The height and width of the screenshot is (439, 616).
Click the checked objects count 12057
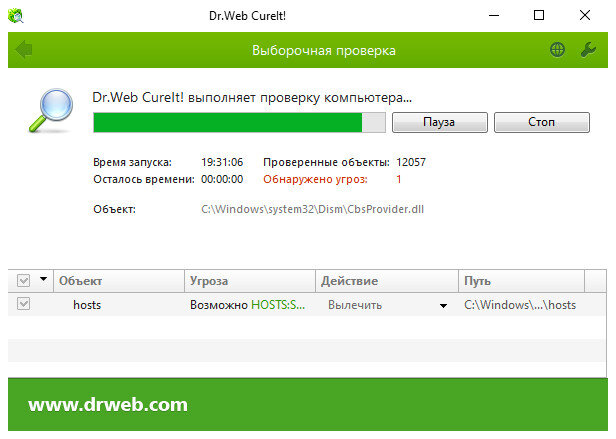[411, 162]
